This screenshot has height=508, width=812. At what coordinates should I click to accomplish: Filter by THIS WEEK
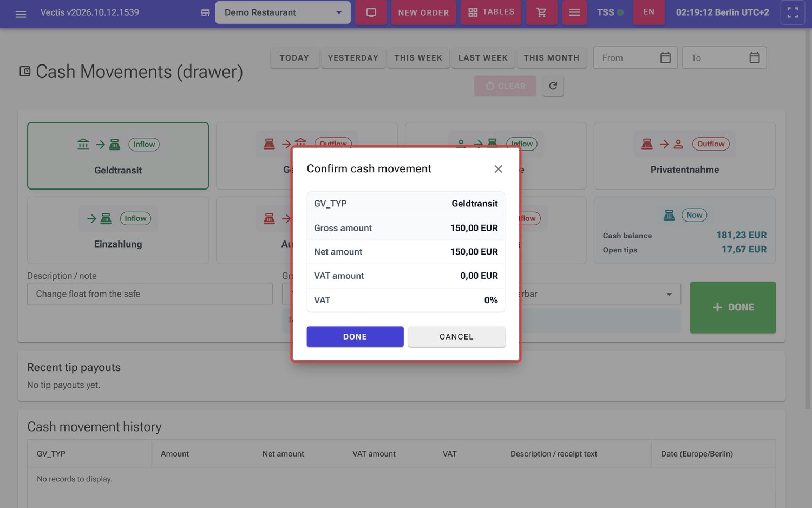418,57
